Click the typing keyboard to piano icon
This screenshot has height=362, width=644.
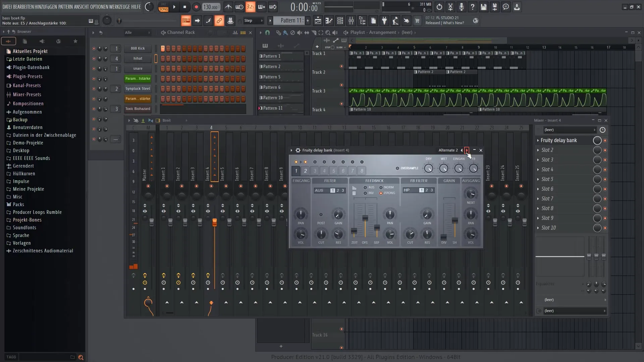tap(186, 21)
